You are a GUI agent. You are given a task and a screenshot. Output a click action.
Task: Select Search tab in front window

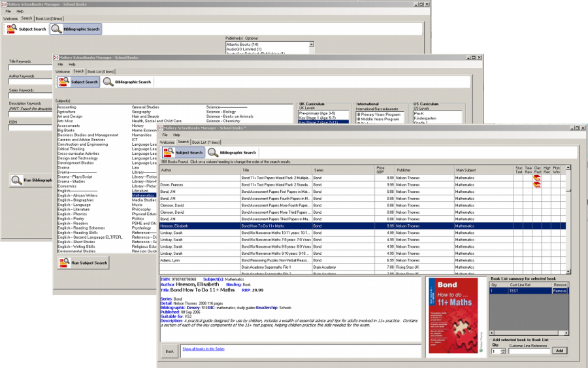(x=183, y=142)
